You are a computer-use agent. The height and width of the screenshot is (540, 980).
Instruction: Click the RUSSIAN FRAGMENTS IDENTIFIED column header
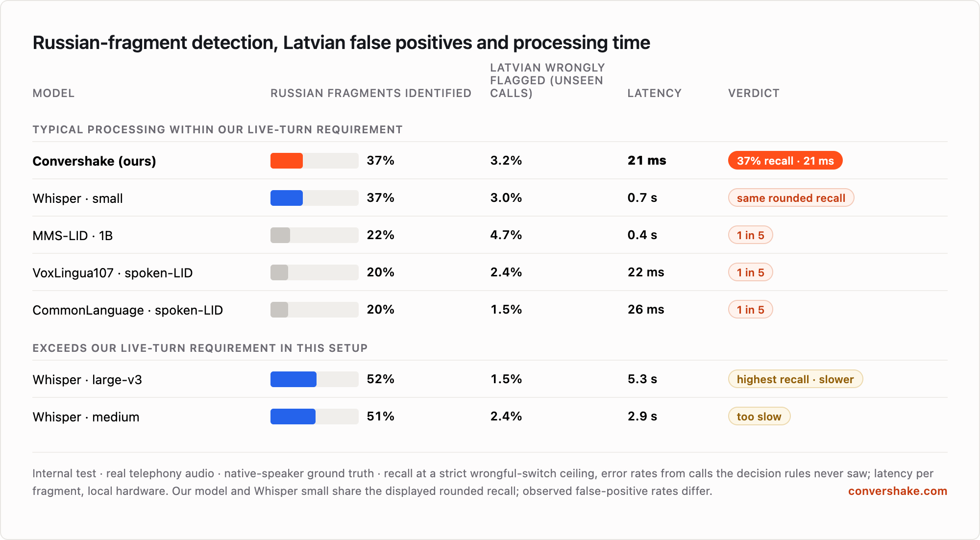(x=371, y=93)
